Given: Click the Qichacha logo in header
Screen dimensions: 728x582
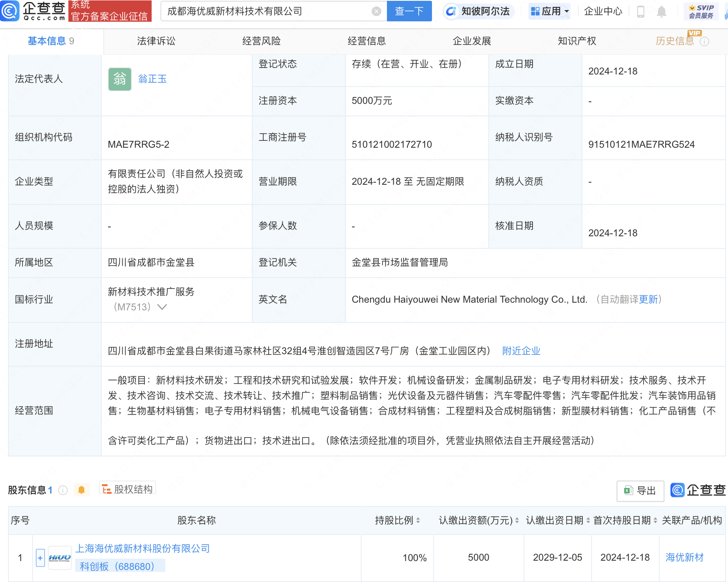Looking at the screenshot, I should tap(33, 11).
